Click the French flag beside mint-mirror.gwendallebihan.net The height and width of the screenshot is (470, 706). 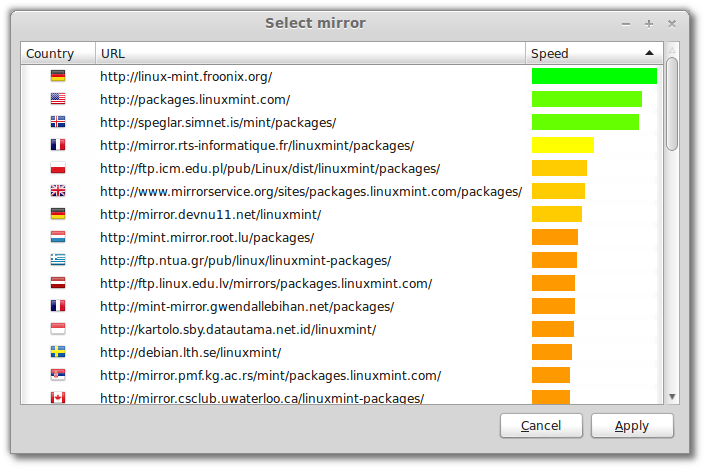coord(58,306)
